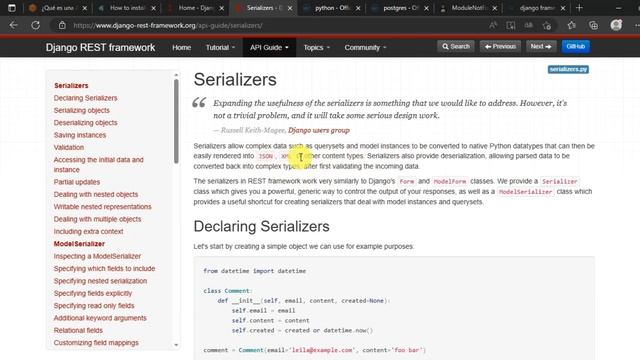Open 'Specifying nested serialization' link
Screen dimensions: 640x360
click(x=100, y=281)
